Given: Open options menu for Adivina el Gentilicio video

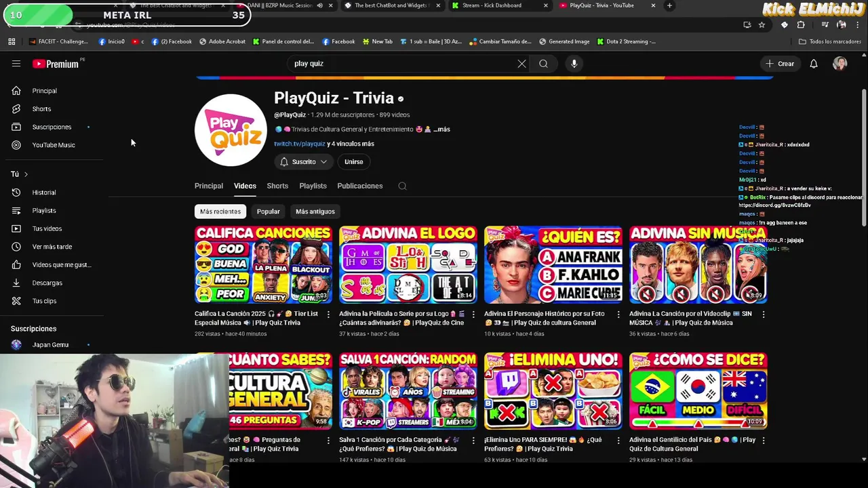Looking at the screenshot, I should tap(764, 440).
